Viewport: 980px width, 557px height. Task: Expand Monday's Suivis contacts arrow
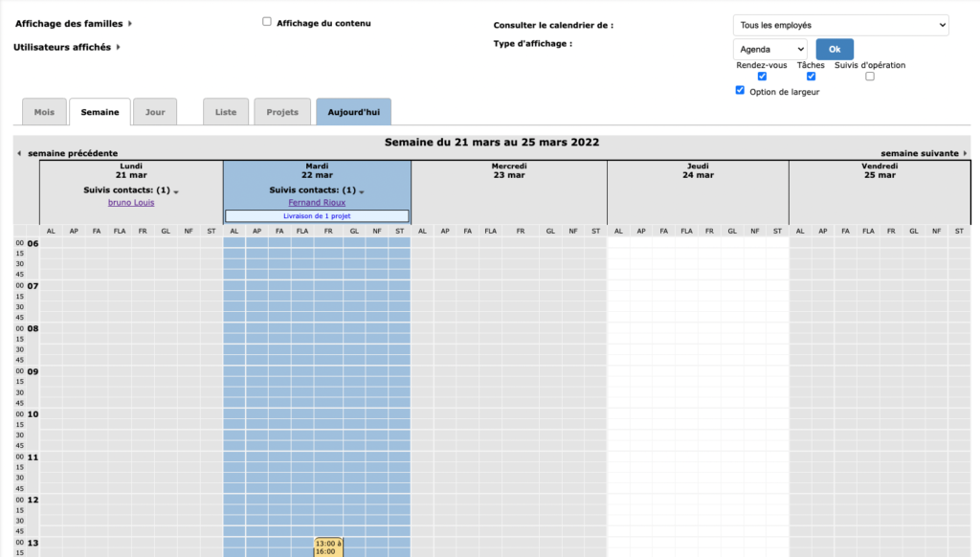click(x=176, y=191)
